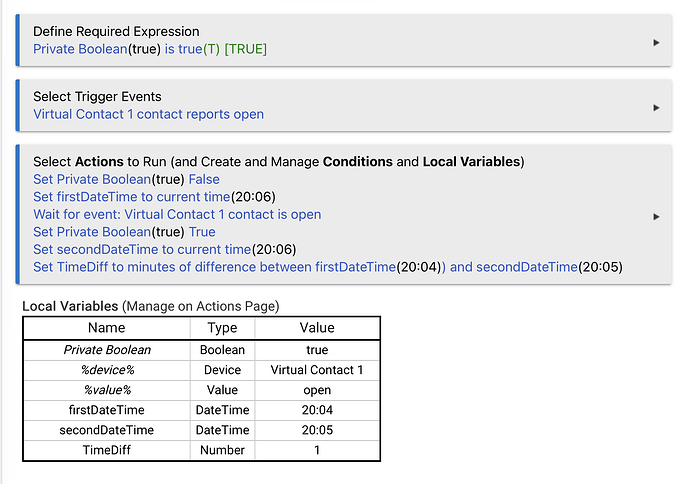Image resolution: width=690 pixels, height=484 pixels.
Task: Open Set firstDateTime to current time action
Action: [154, 197]
